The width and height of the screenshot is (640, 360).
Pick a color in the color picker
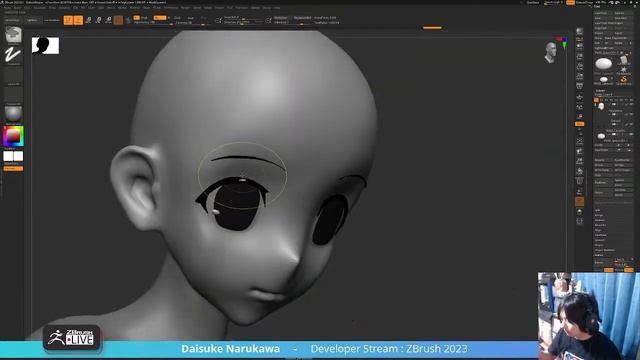tap(13, 136)
